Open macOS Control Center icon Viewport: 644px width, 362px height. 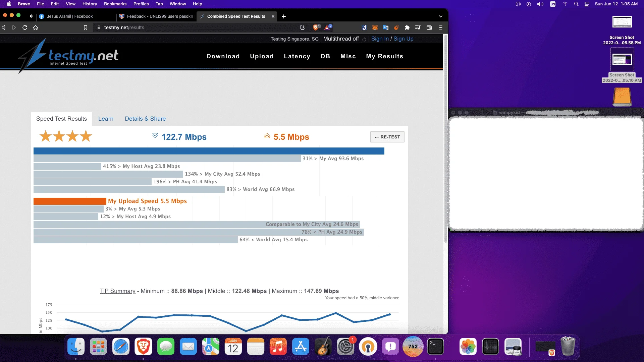click(587, 4)
